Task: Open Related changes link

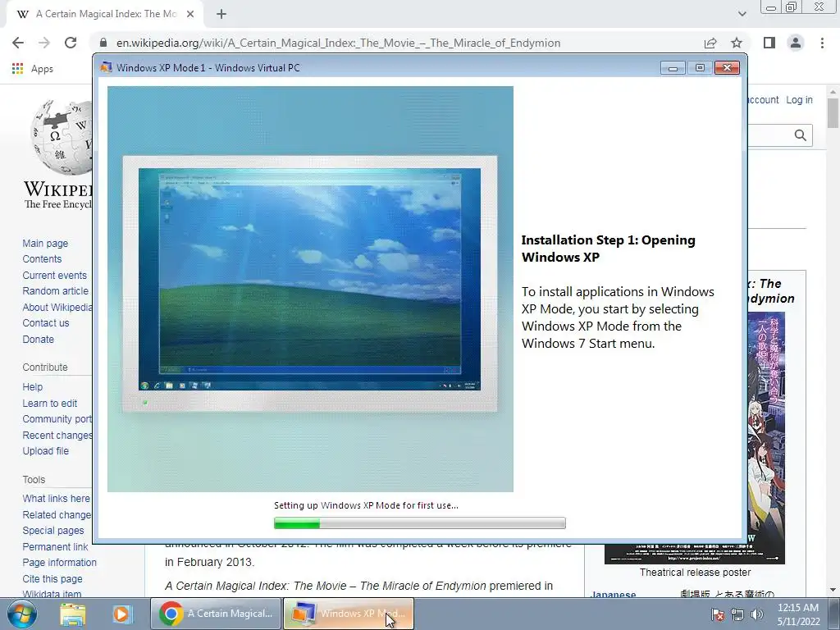Action: click(57, 514)
